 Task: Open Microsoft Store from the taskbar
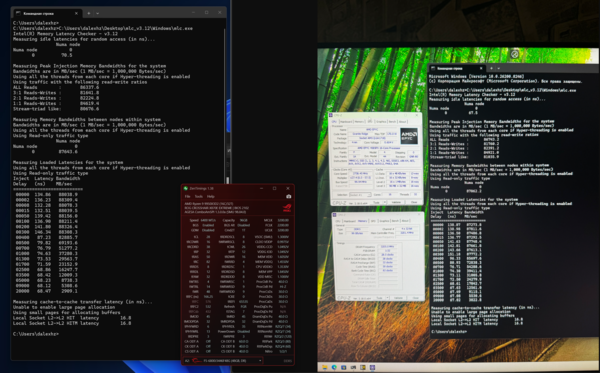point(344,368)
